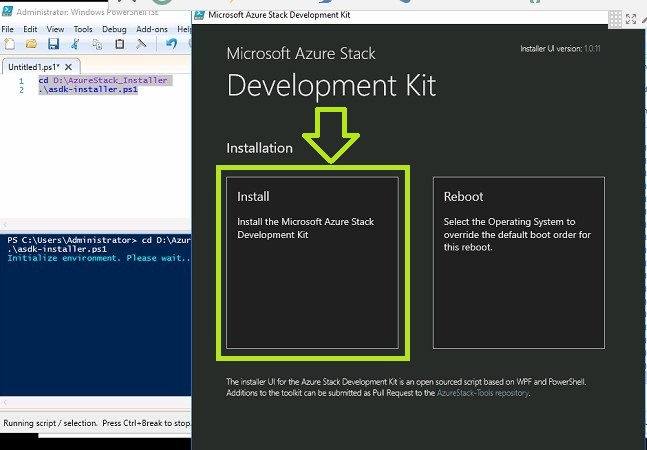The height and width of the screenshot is (450, 647).
Task: Click the Open folder icon in ISE toolbar
Action: 31,44
